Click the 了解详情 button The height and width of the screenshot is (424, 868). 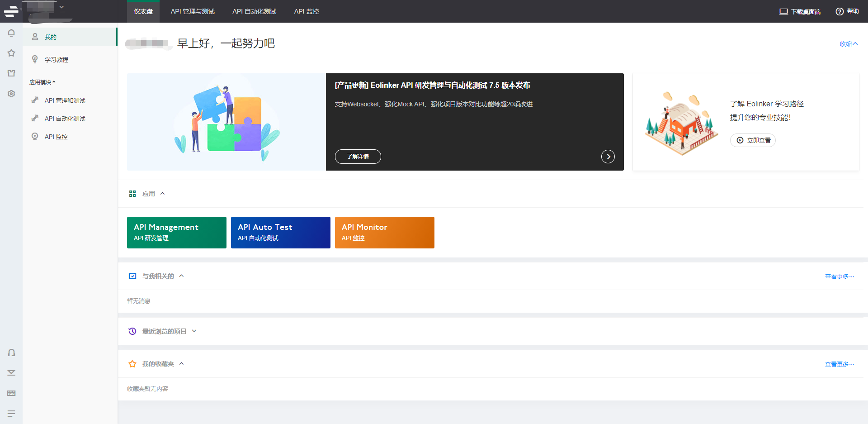(358, 157)
